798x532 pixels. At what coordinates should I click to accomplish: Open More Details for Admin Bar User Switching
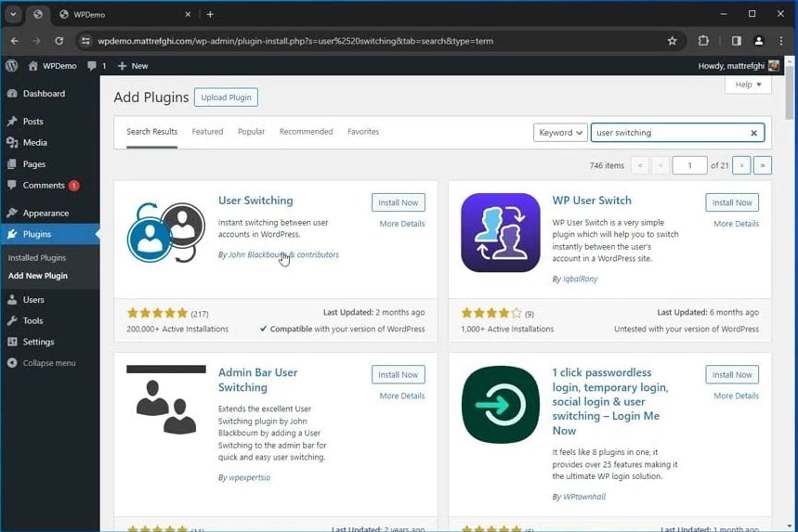point(402,396)
